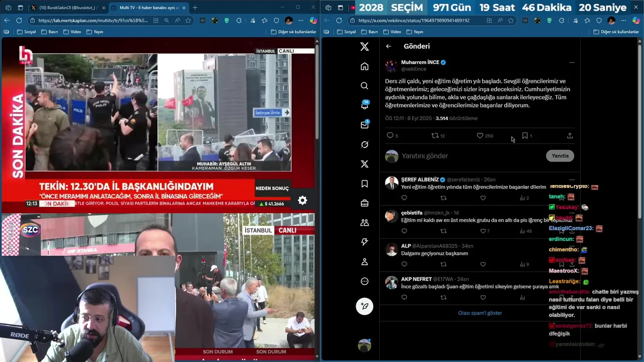The height and width of the screenshot is (362, 644).
Task: Toggle vertical tabs button in left browser
Action: click(x=20, y=8)
